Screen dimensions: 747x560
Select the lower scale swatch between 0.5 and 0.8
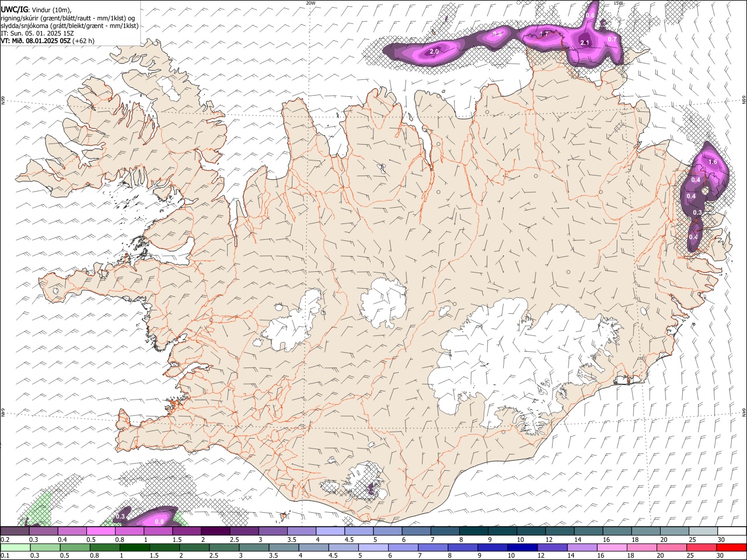(x=75, y=548)
